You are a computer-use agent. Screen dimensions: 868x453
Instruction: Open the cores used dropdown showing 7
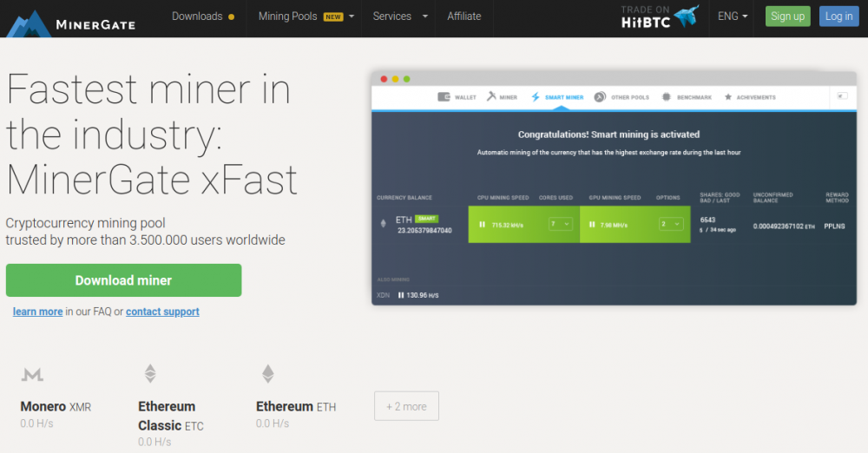pos(560,224)
